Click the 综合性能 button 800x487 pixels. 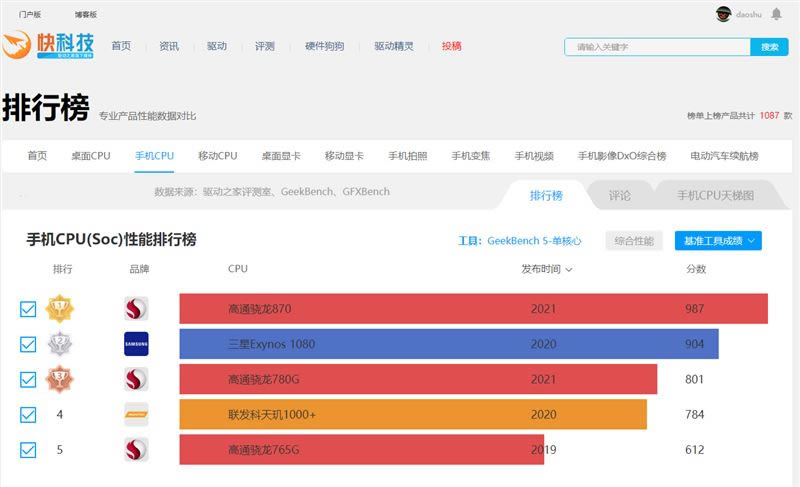click(634, 241)
